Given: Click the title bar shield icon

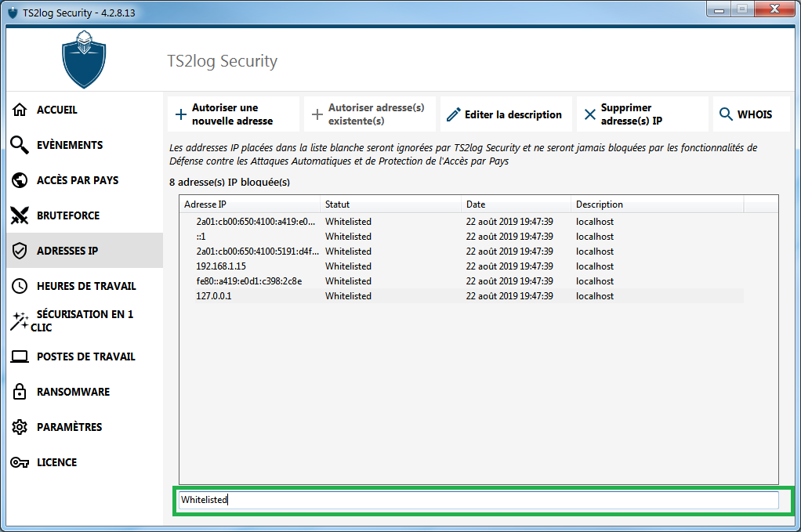Looking at the screenshot, I should pos(13,13).
